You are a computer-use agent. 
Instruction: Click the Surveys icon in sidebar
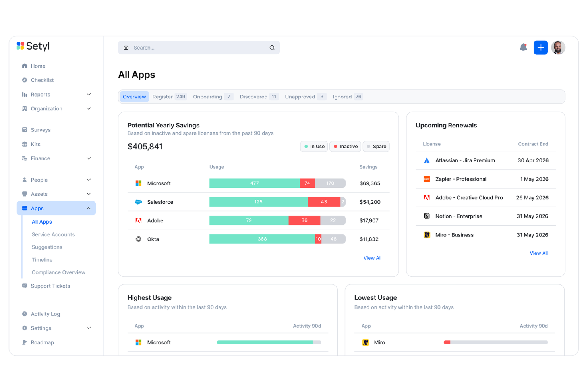pyautogui.click(x=25, y=130)
